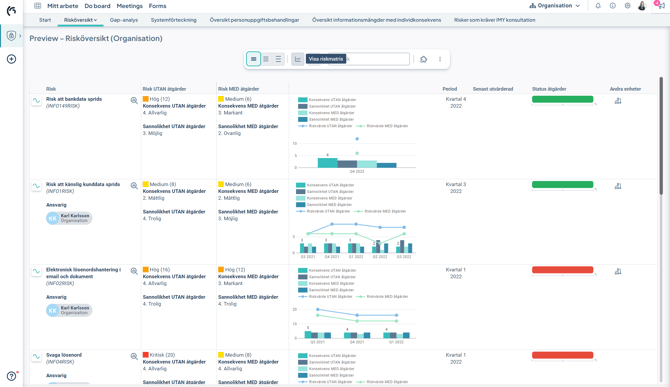Image resolution: width=670 pixels, height=387 pixels.
Task: Open the shield module in the sidebar
Action: 12,36
